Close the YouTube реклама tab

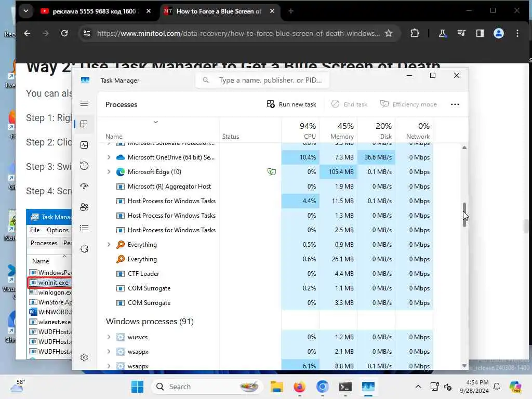(x=149, y=11)
